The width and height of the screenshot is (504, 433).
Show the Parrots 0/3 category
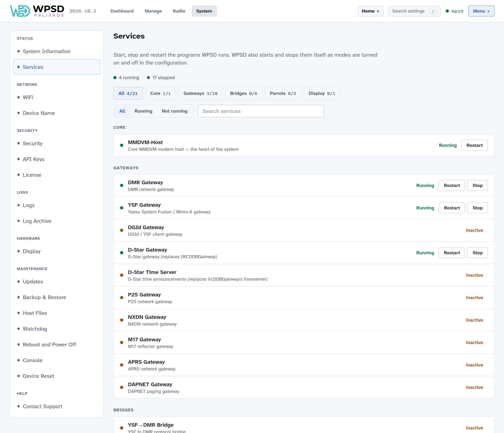(283, 93)
